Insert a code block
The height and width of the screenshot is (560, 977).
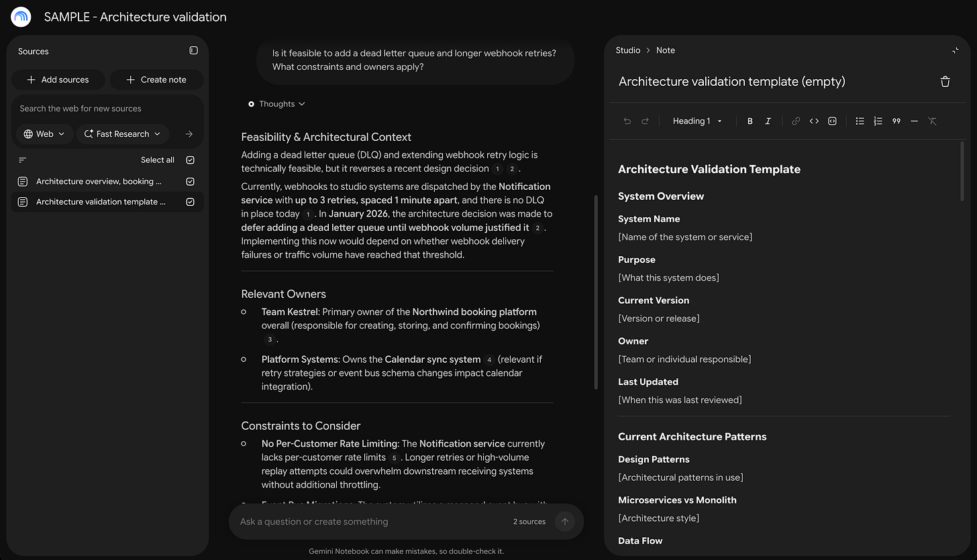coord(832,121)
